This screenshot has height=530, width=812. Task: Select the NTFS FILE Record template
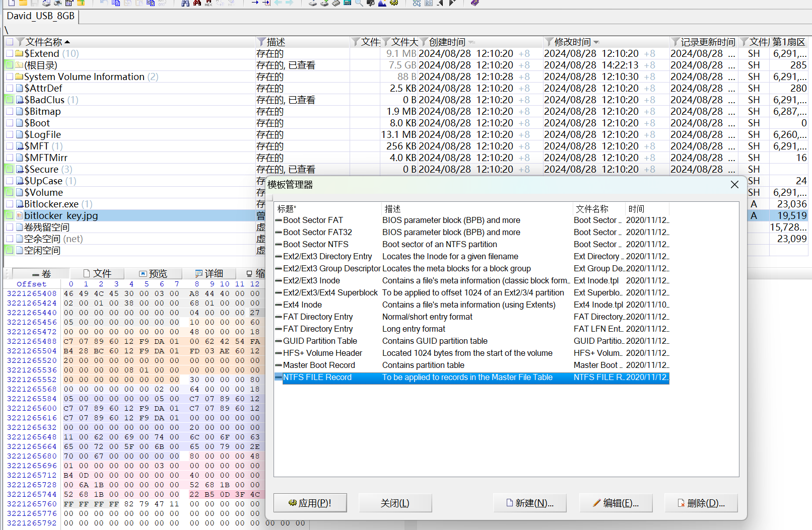[x=472, y=377]
